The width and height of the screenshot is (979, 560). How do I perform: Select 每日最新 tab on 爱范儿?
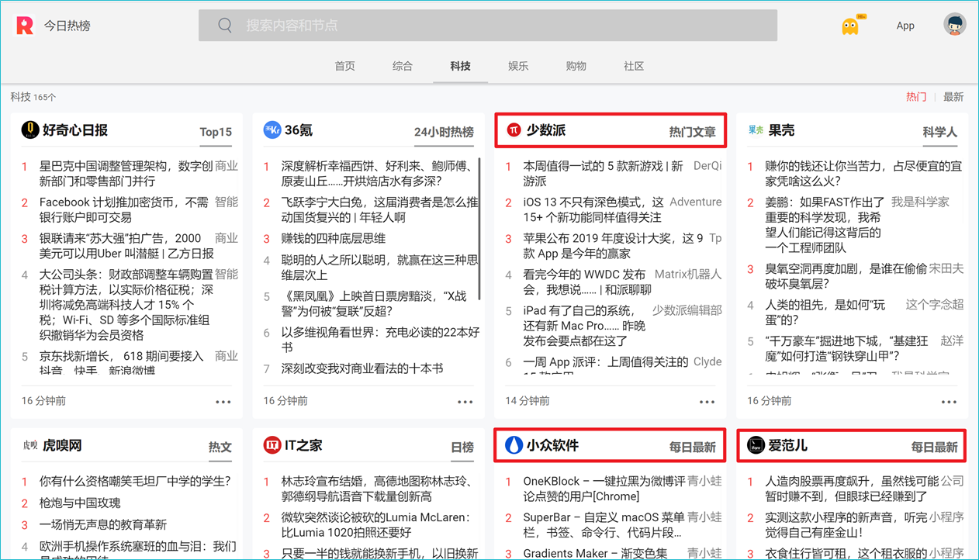[x=934, y=448]
